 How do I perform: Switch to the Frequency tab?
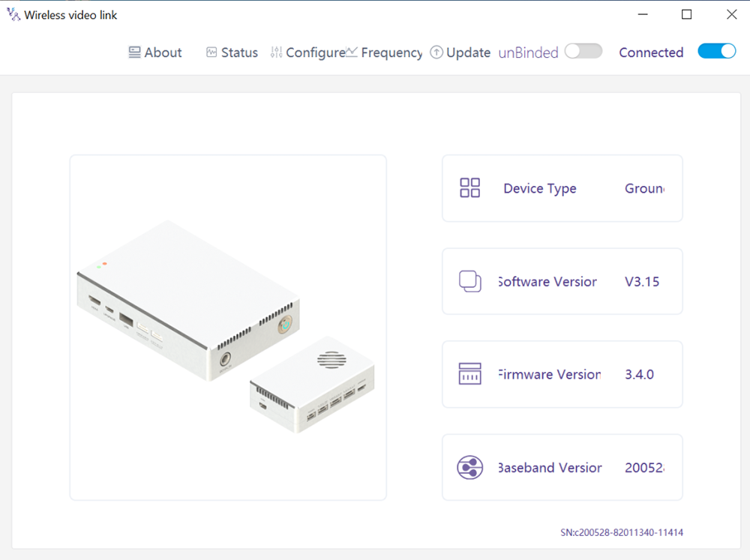pyautogui.click(x=391, y=52)
